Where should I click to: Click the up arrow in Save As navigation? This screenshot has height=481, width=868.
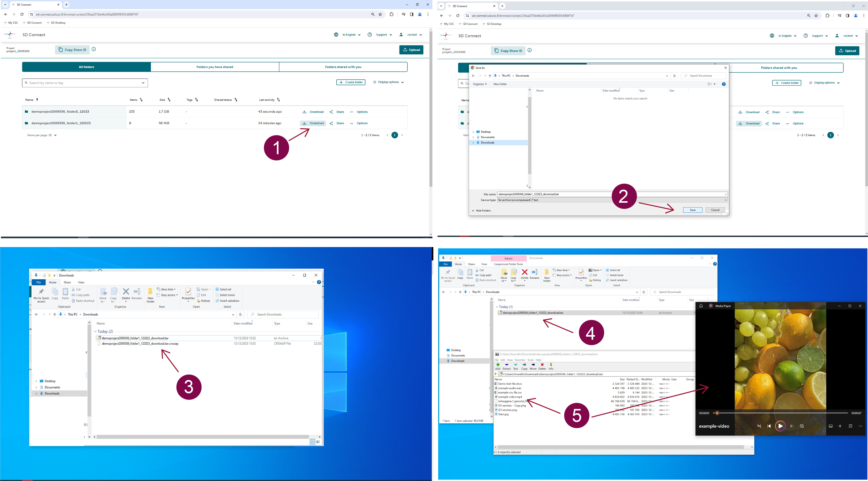[490, 76]
